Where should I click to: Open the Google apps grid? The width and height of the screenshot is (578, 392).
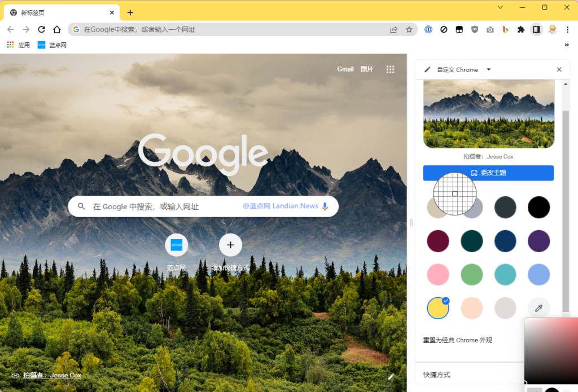pyautogui.click(x=391, y=69)
